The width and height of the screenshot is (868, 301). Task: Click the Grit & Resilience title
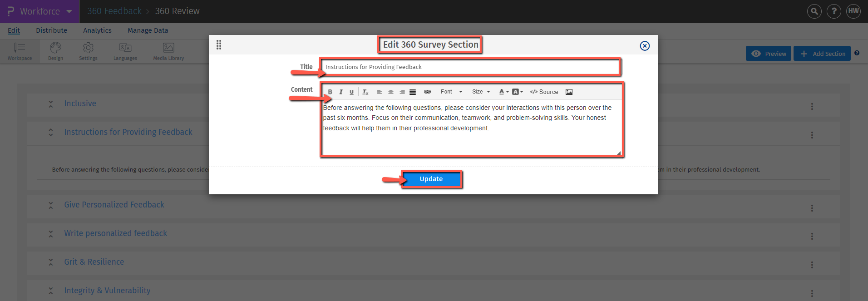pyautogui.click(x=94, y=262)
